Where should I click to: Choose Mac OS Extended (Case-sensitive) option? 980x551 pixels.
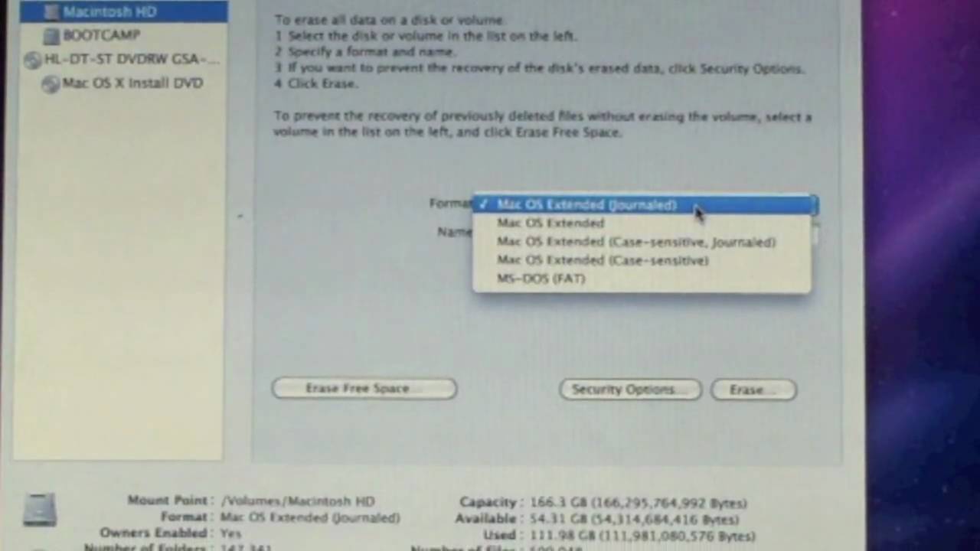(642, 260)
